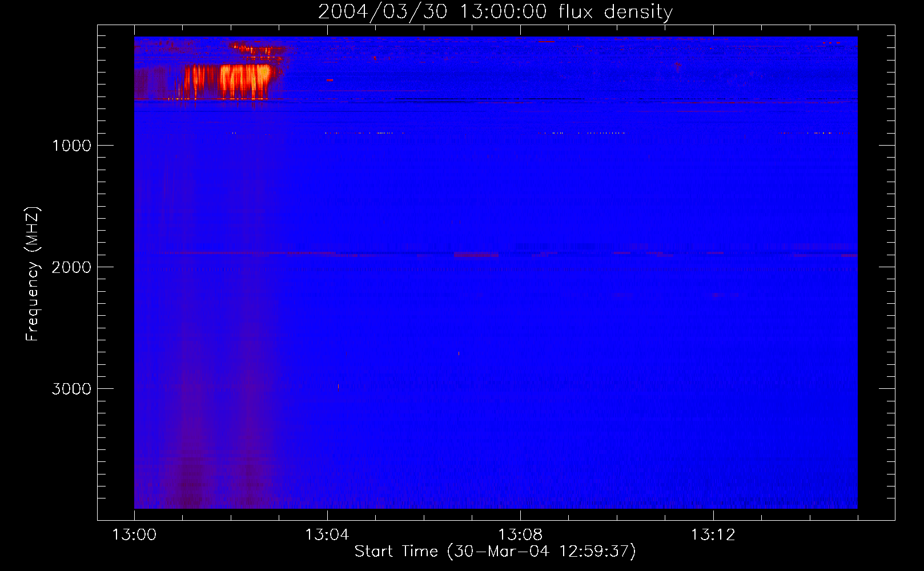
Task: Click the 13:08 time tick label
Action: pos(520,535)
